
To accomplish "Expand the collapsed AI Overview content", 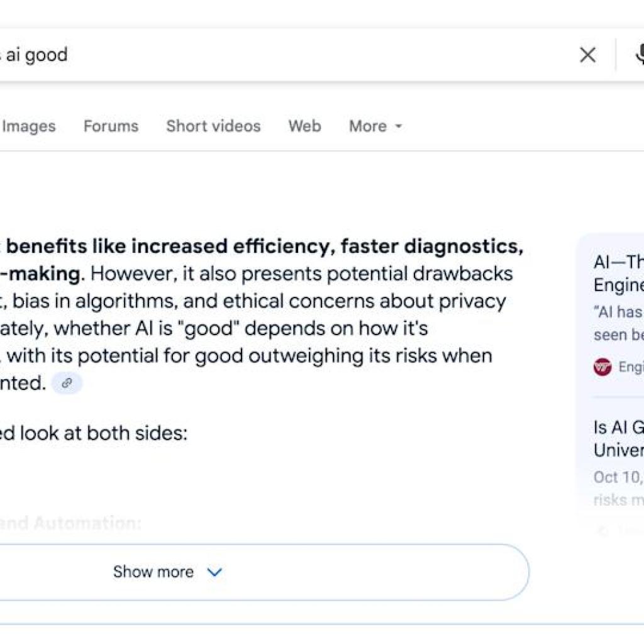I will point(153,572).
